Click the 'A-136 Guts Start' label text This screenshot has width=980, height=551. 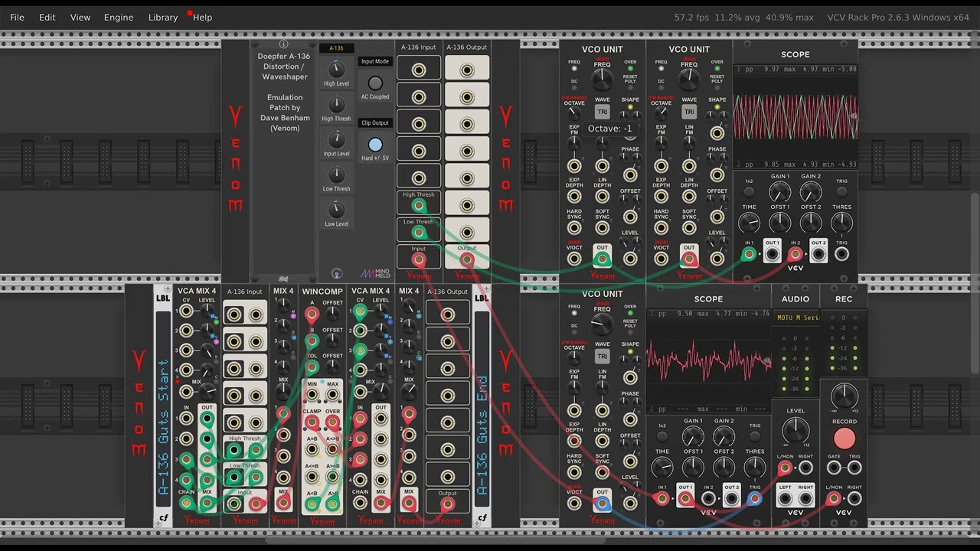163,427
